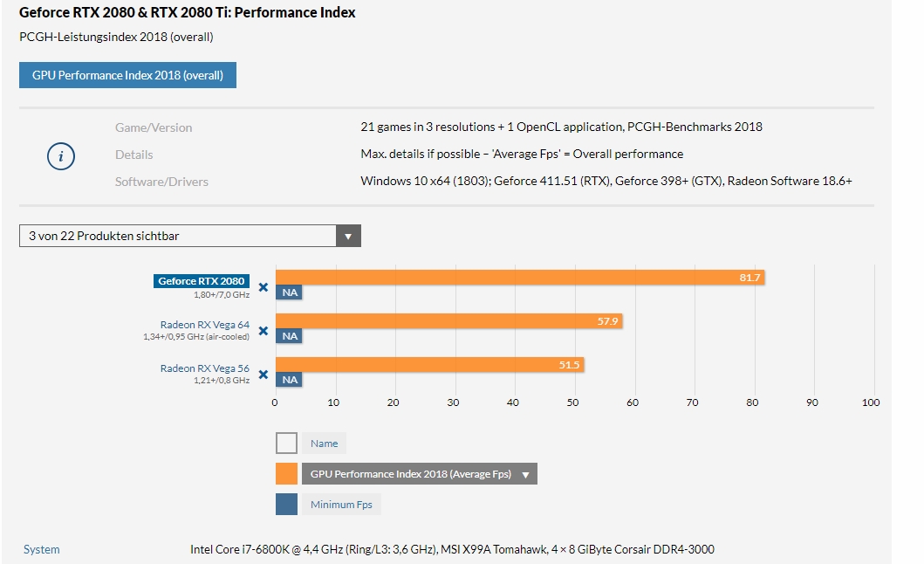Click the Minimum Fps legend label
This screenshot has height=564, width=924.
[342, 505]
